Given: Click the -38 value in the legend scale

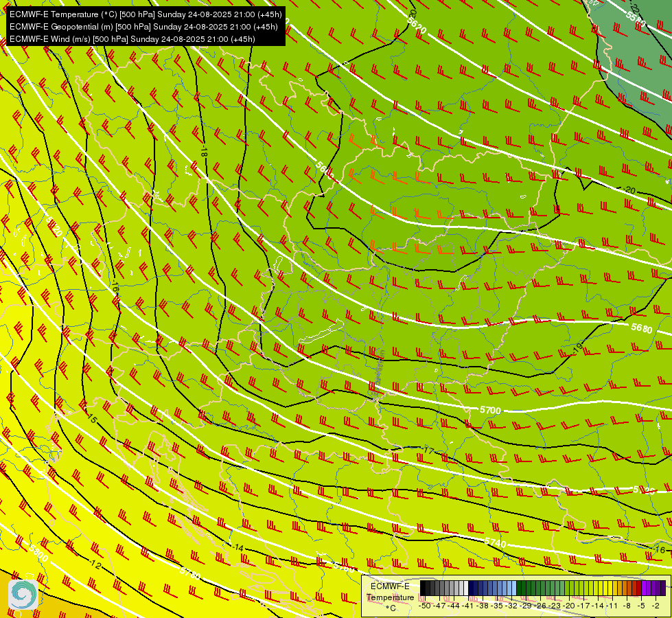Looking at the screenshot, I should 482,606.
